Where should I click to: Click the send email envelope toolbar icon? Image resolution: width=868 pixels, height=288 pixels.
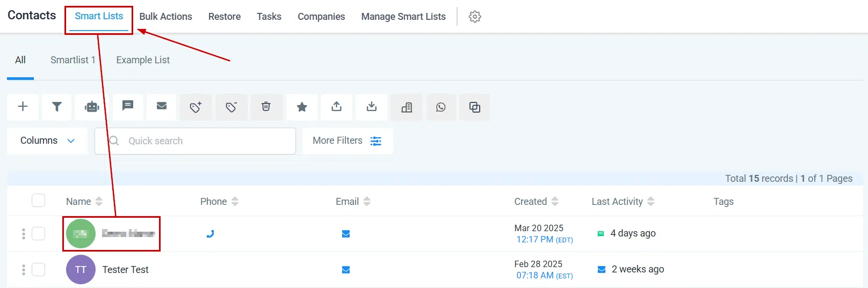[162, 107]
